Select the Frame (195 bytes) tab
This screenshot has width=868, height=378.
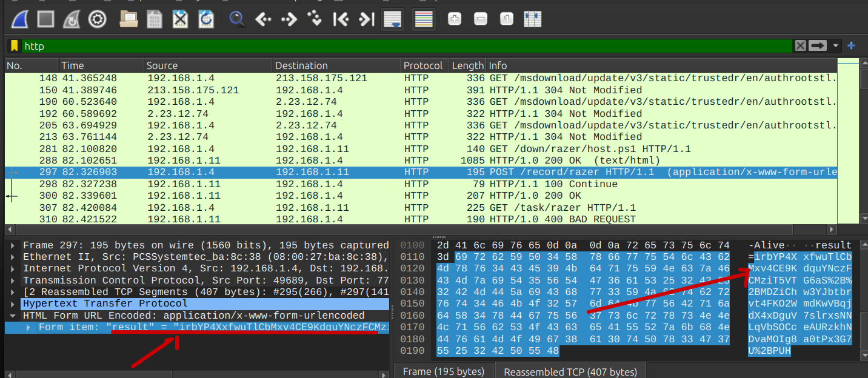[444, 371]
